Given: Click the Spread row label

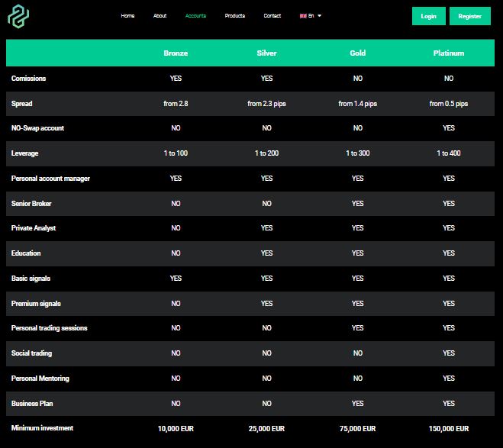Looking at the screenshot, I should [22, 104].
